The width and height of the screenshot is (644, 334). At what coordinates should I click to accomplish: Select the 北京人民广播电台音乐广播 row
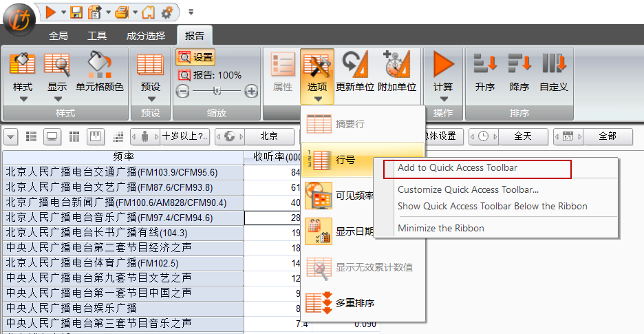point(123,218)
